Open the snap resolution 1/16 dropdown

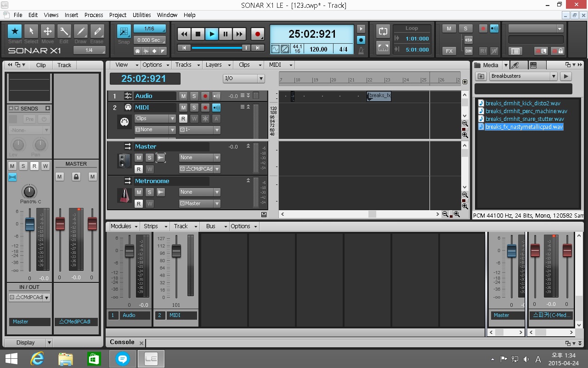tap(149, 29)
